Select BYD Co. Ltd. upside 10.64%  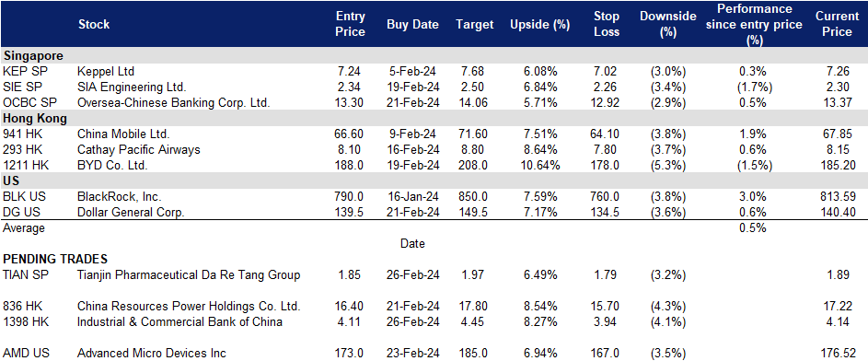pyautogui.click(x=539, y=165)
